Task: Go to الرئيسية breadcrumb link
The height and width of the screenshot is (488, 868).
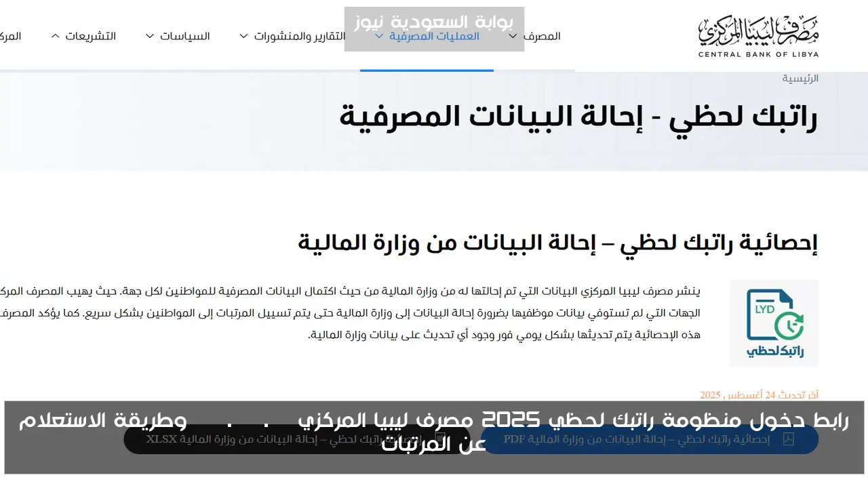Action: pyautogui.click(x=800, y=79)
